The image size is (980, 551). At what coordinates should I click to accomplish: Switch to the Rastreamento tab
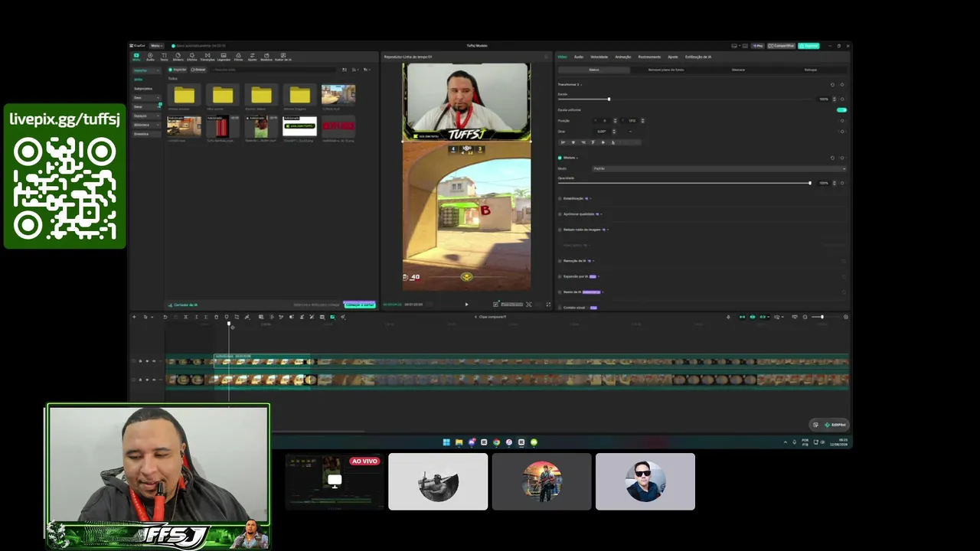(x=649, y=57)
